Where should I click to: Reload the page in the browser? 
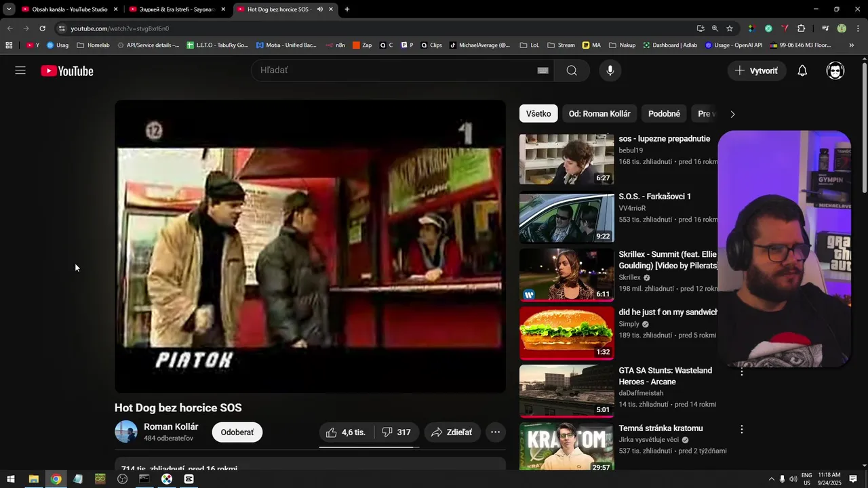click(42, 28)
